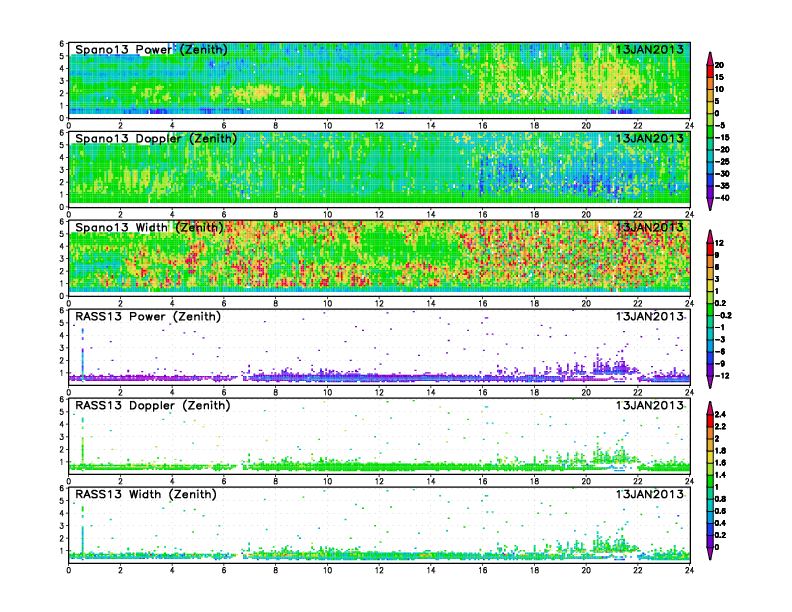Click the '1.6' label on the bottom colorbar
Viewport: 792px width, 612px height.
click(x=720, y=463)
